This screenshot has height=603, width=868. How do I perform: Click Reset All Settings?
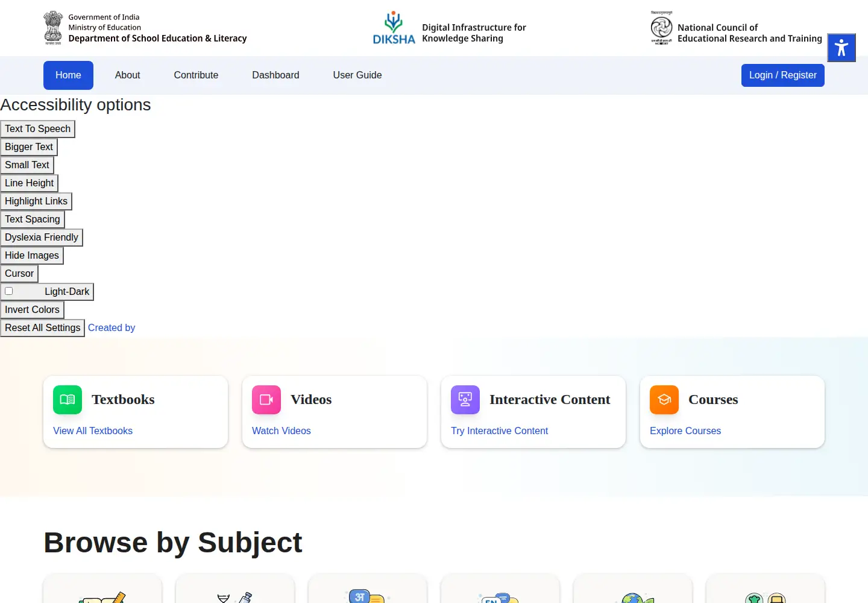pos(43,328)
